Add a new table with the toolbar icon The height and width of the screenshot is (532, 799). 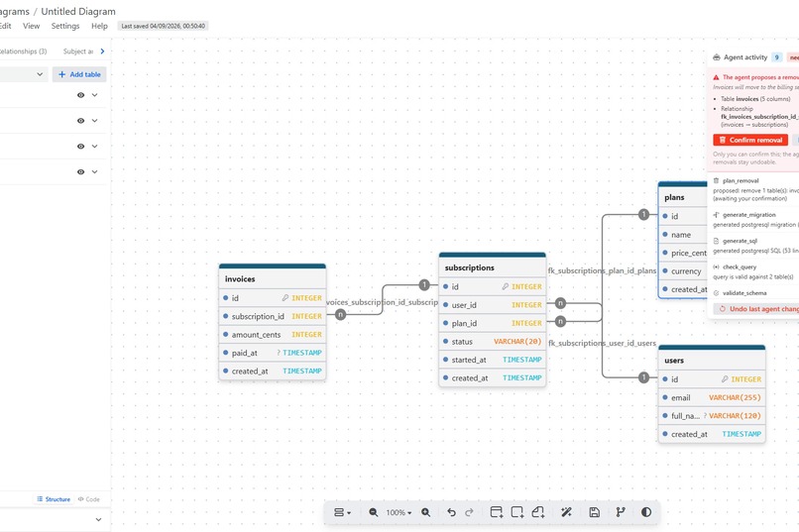[x=497, y=512]
